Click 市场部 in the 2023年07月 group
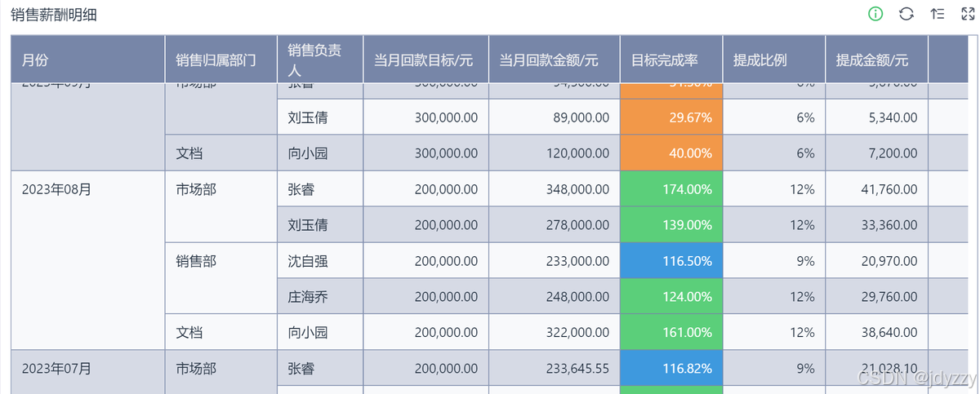 [221, 372]
